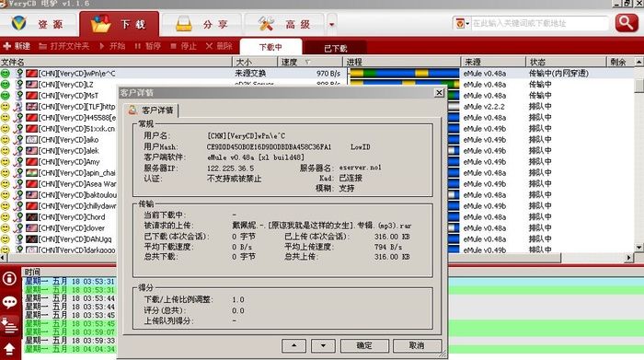Cancel dialog with 取消 button

click(x=417, y=345)
